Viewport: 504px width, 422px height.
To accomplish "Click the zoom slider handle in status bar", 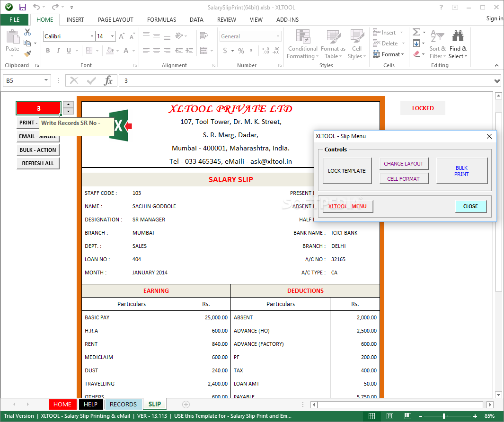I will (443, 416).
